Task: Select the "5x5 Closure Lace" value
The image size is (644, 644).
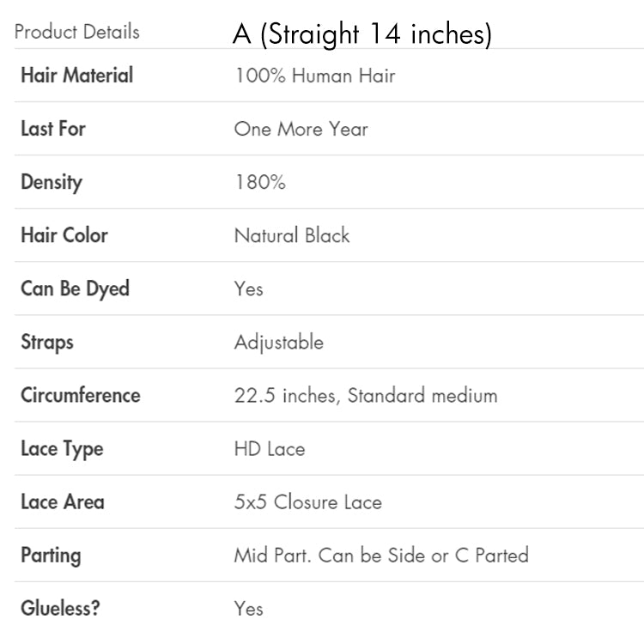Action: 307,502
